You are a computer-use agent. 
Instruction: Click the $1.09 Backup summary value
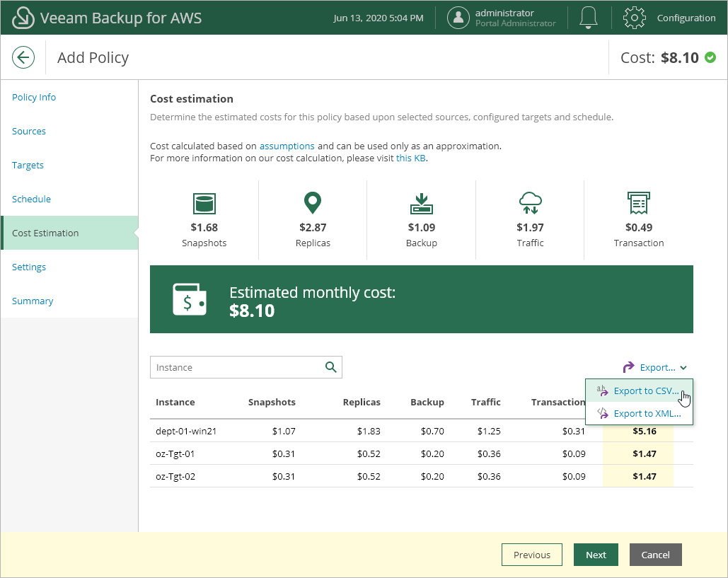(x=422, y=227)
